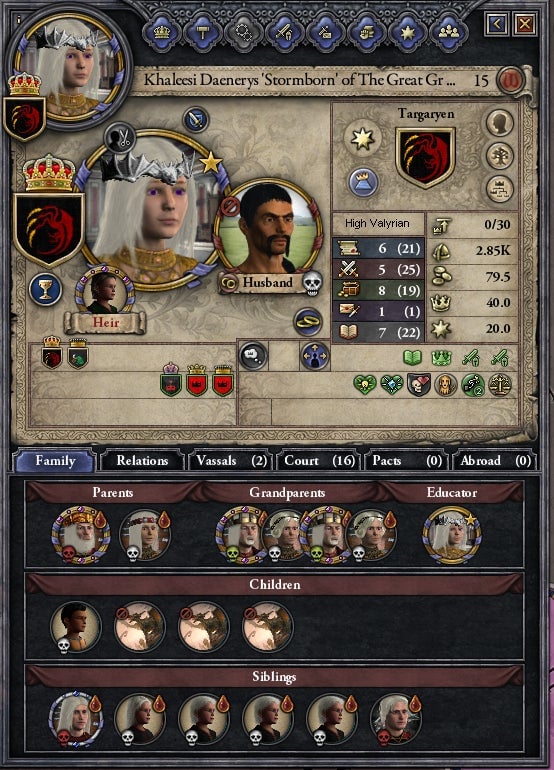
Task: Click the thought bubble focus icon
Action: [253, 356]
